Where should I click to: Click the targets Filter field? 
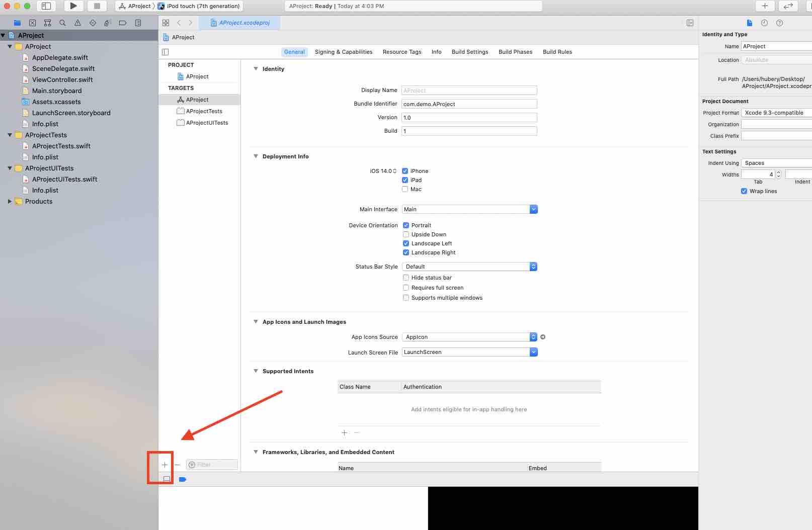coord(212,465)
